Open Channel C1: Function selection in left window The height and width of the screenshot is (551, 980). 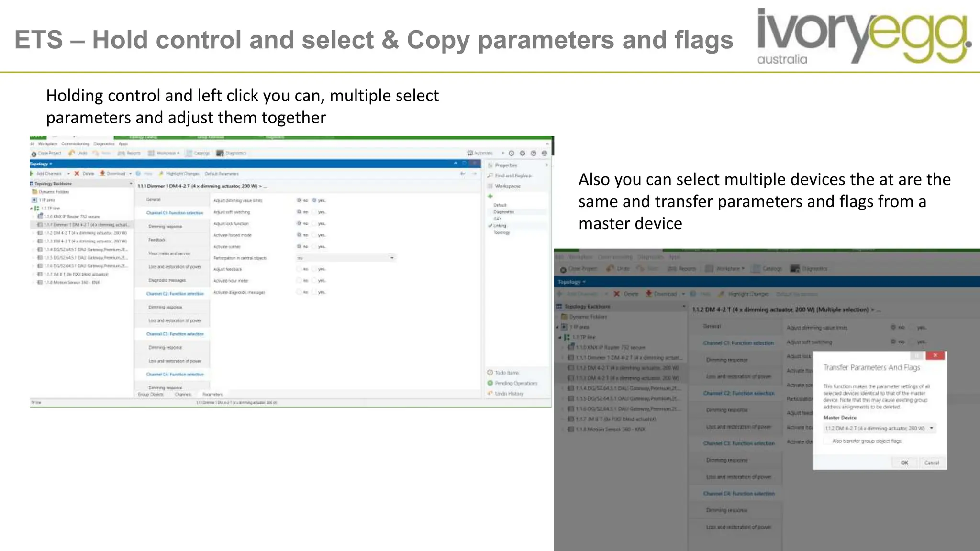tap(175, 213)
